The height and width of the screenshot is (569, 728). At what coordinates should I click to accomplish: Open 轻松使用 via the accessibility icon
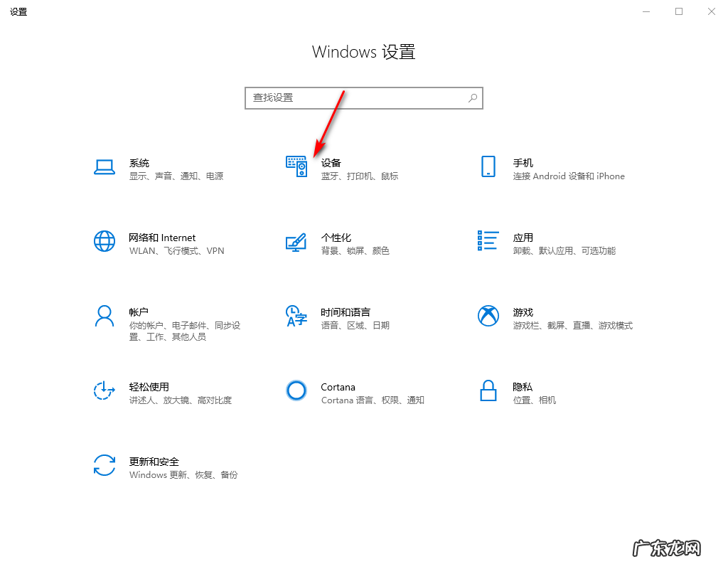coord(105,391)
